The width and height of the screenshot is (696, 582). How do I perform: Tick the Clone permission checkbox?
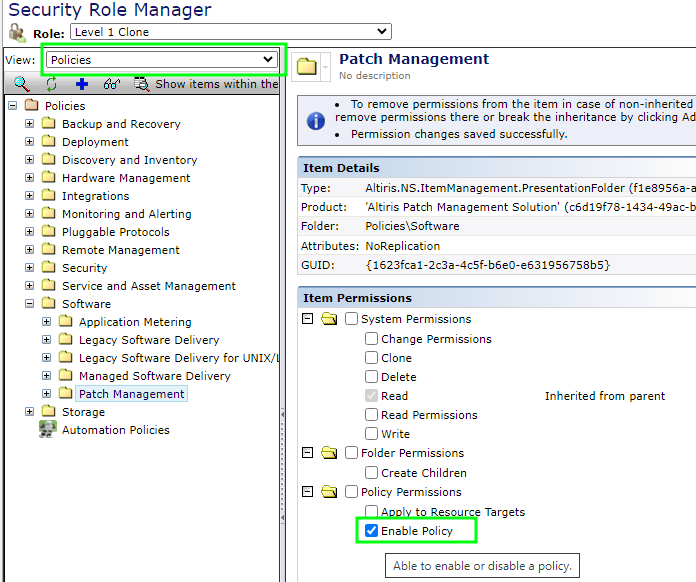(371, 357)
